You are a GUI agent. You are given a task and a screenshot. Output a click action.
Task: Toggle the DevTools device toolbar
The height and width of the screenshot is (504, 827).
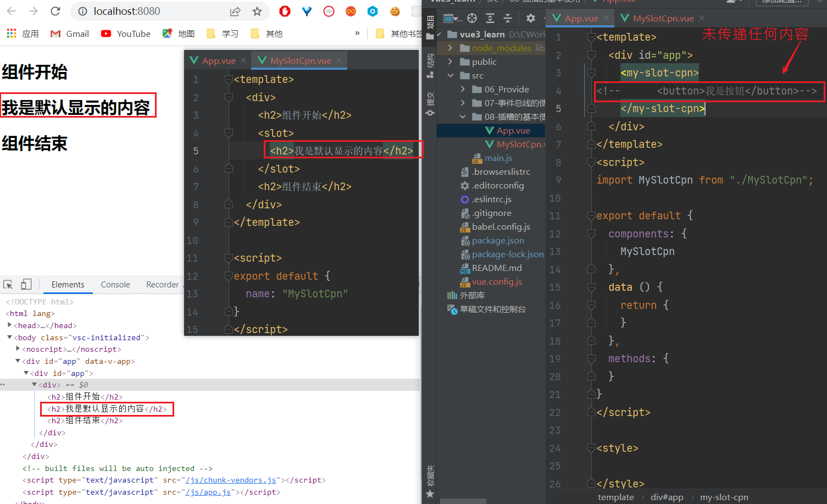[26, 284]
